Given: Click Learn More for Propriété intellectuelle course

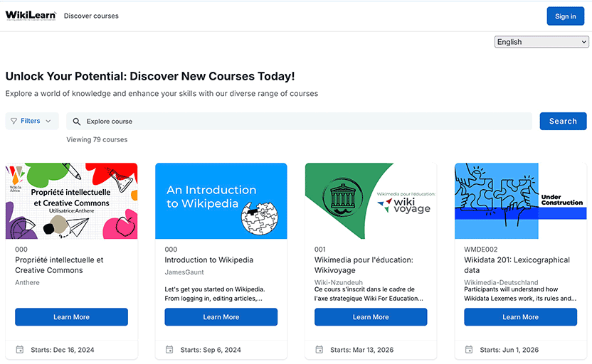Looking at the screenshot, I should pos(71,317).
